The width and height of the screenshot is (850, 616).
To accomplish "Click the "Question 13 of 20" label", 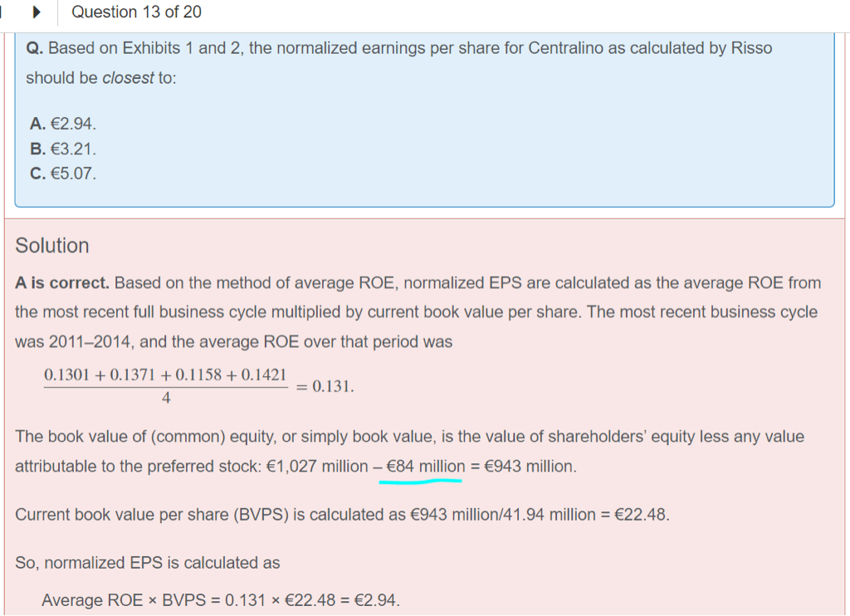I will (136, 12).
